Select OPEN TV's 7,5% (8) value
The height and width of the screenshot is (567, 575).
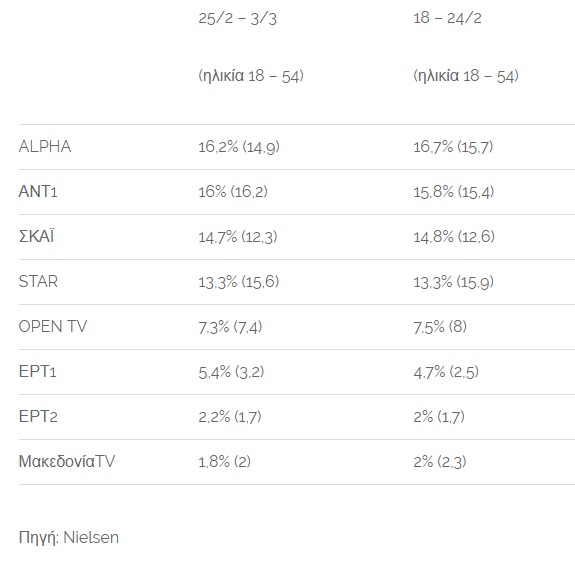[x=440, y=326]
